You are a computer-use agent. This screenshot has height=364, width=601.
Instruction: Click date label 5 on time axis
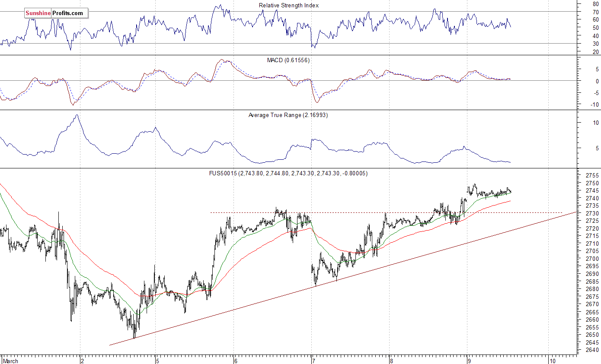point(158,361)
